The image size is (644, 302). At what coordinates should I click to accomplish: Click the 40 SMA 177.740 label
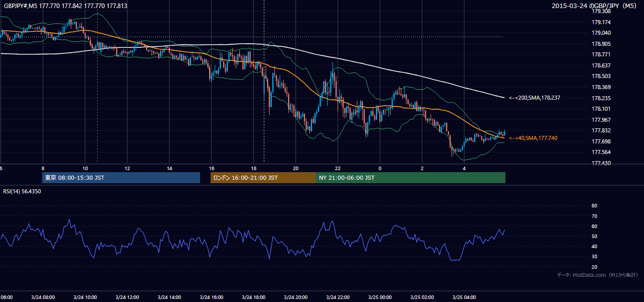[533, 138]
